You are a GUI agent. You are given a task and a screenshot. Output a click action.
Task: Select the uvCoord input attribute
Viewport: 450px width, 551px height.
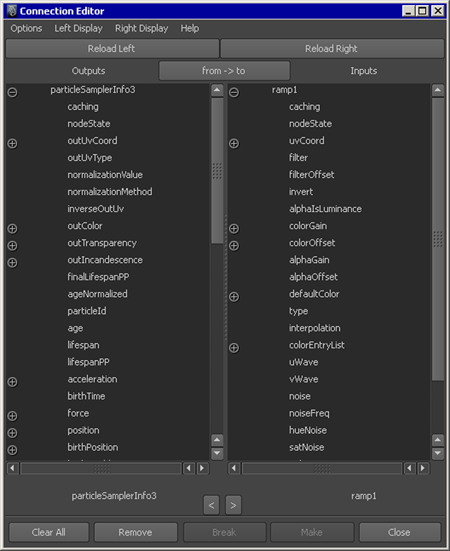[307, 141]
